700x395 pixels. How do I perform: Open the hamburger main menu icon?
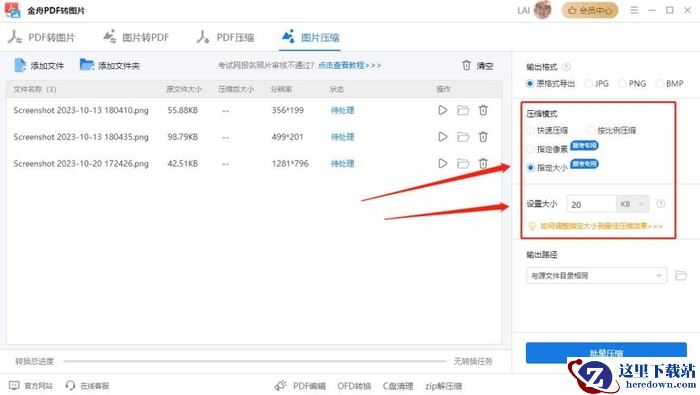[x=634, y=10]
